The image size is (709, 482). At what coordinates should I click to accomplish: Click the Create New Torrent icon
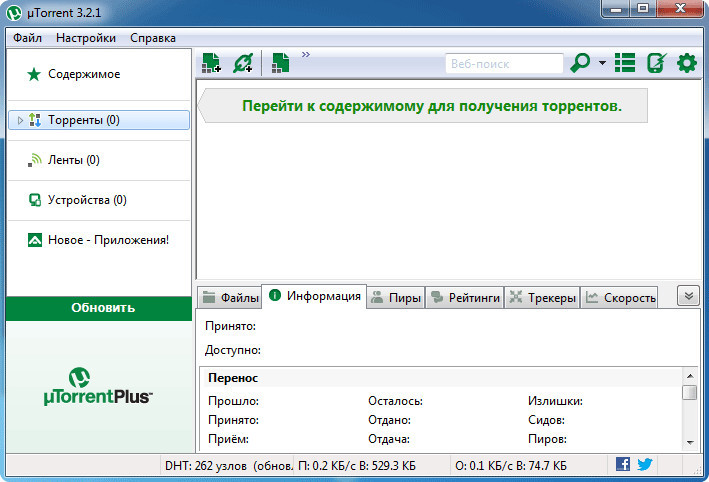[x=280, y=63]
